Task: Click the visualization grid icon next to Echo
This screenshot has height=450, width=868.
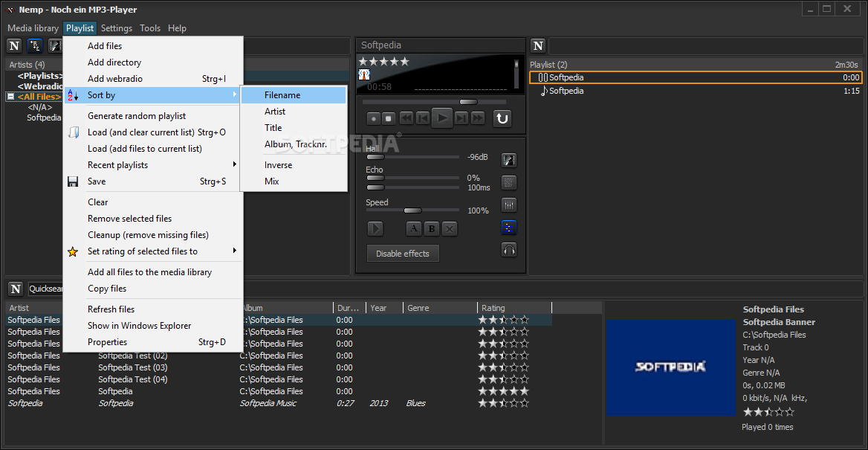Action: pyautogui.click(x=509, y=182)
